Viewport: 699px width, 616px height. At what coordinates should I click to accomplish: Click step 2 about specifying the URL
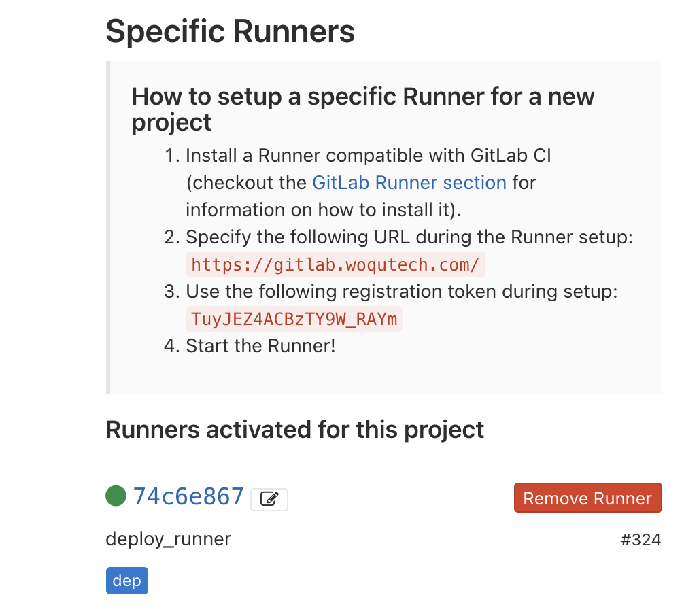(x=409, y=237)
